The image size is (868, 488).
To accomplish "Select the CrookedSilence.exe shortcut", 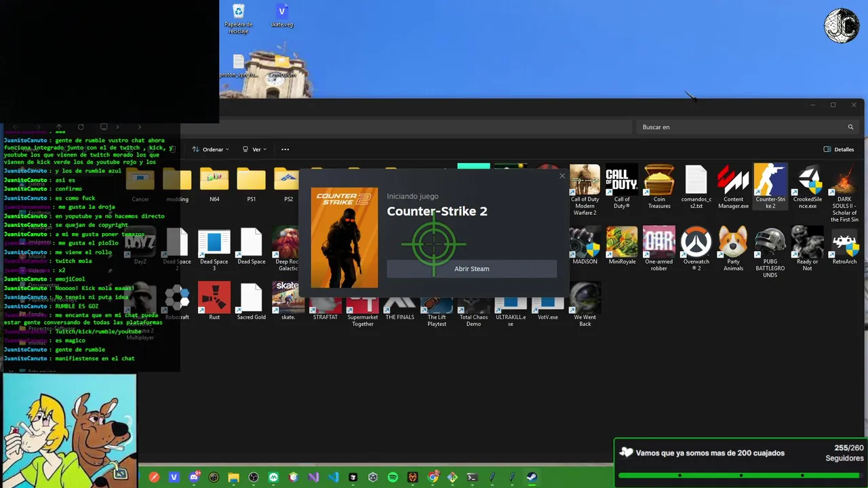I will 808,187.
